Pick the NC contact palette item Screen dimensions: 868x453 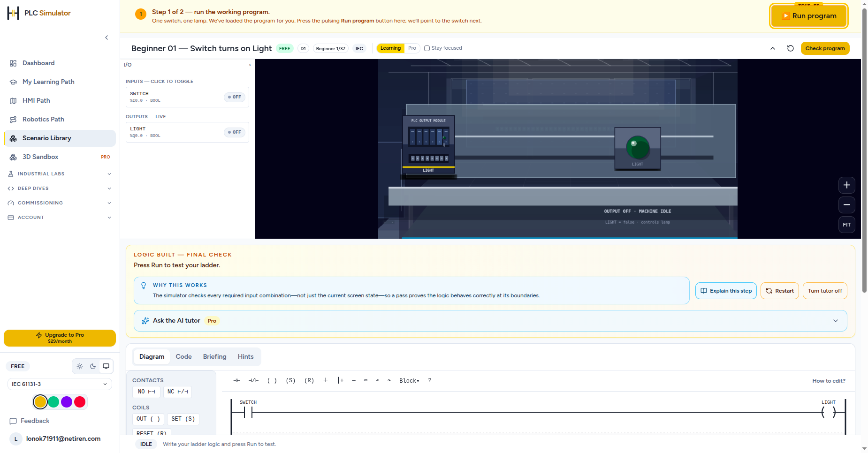[177, 392]
